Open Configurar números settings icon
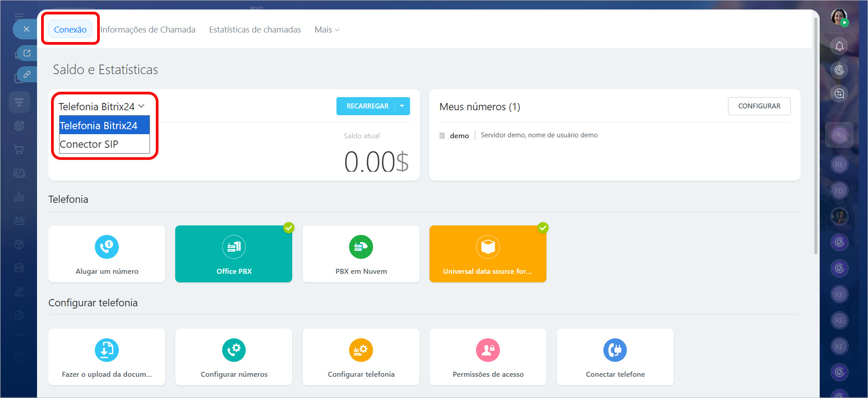This screenshot has height=398, width=868. point(233,350)
